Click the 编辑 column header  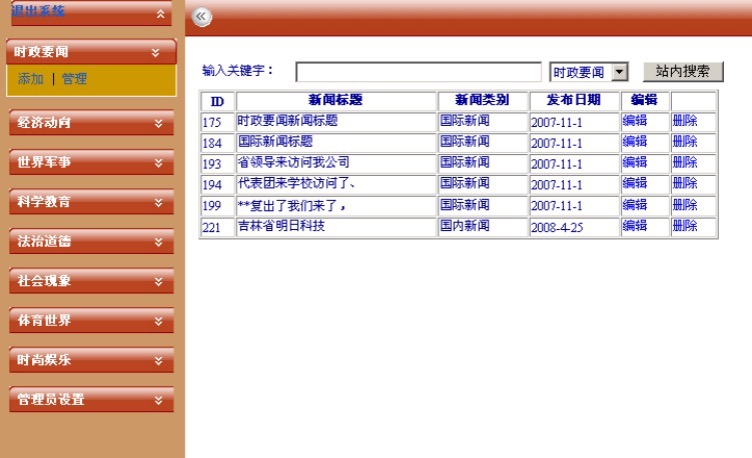(644, 100)
